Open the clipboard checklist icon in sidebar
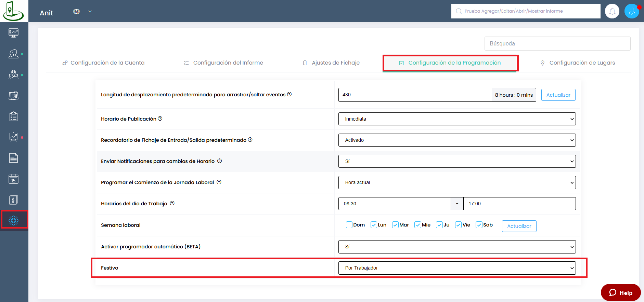The image size is (644, 302). [x=14, y=116]
